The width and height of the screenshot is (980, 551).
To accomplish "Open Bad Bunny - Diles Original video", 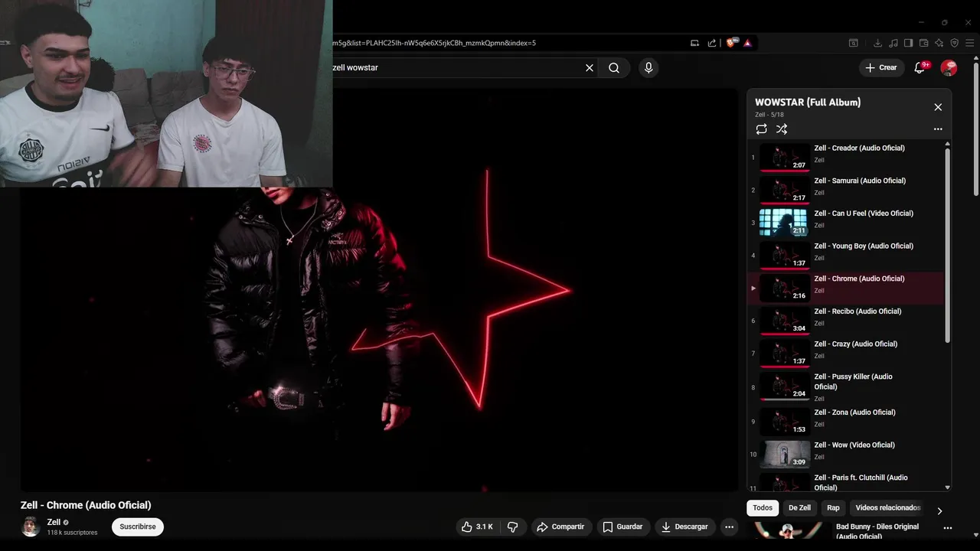I will (x=877, y=531).
